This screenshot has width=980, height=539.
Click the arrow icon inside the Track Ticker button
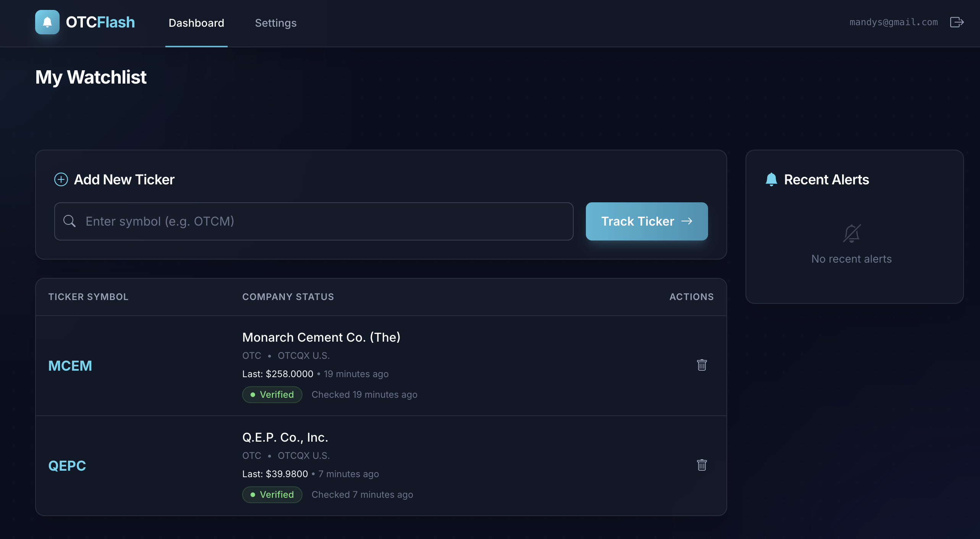(x=687, y=221)
